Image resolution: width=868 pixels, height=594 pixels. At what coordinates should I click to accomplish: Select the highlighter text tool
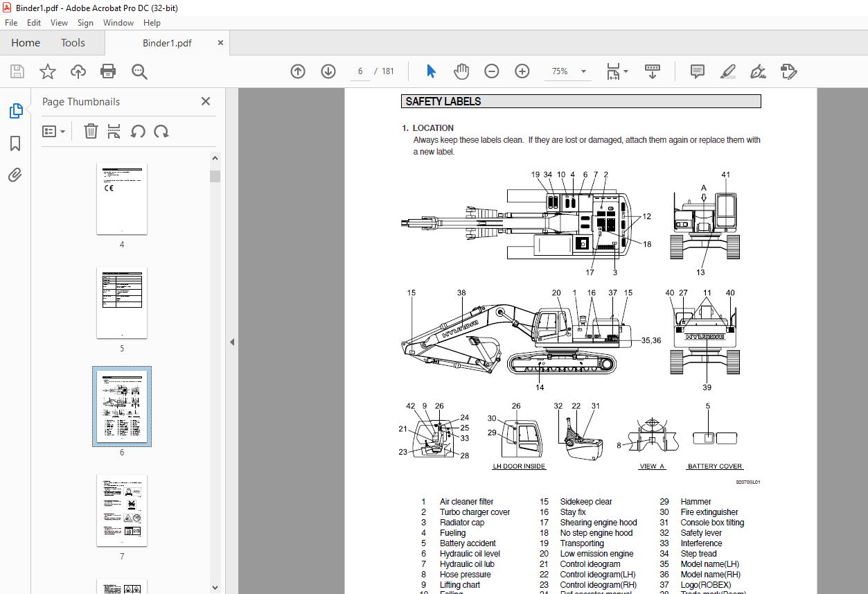[727, 71]
